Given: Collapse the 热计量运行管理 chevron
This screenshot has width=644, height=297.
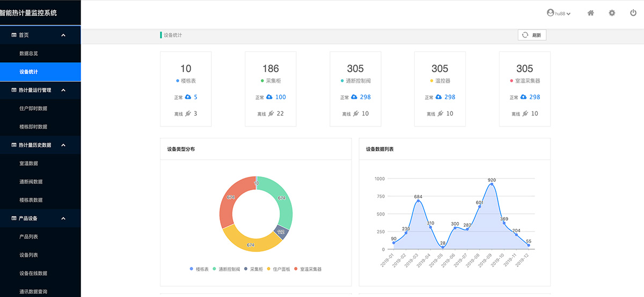Looking at the screenshot, I should 63,90.
